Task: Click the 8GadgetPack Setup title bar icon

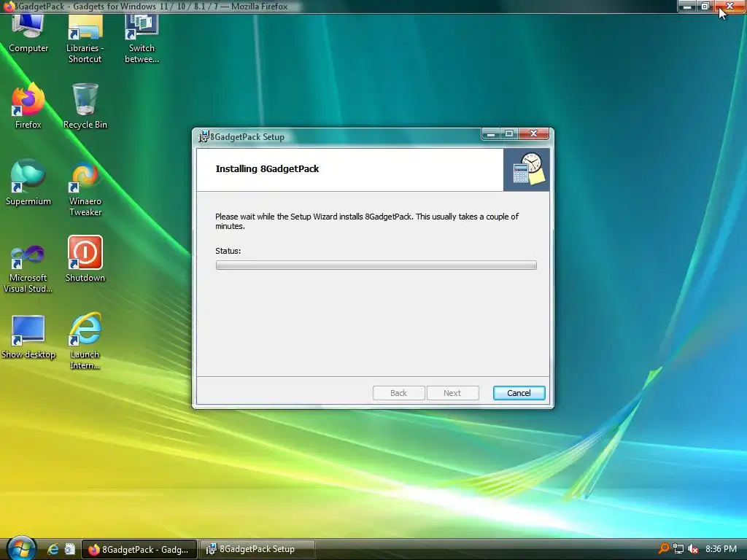Action: click(x=204, y=136)
